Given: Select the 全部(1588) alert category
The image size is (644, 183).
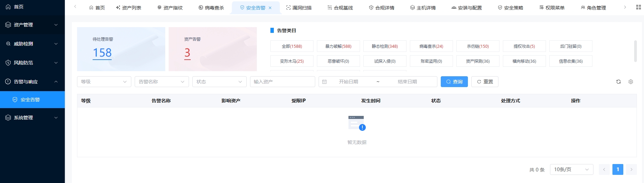Looking at the screenshot, I should tap(291, 46).
